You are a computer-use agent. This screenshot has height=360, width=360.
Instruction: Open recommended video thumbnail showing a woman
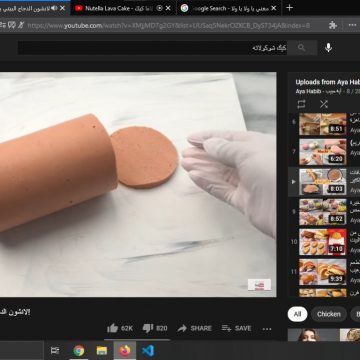(x=313, y=334)
